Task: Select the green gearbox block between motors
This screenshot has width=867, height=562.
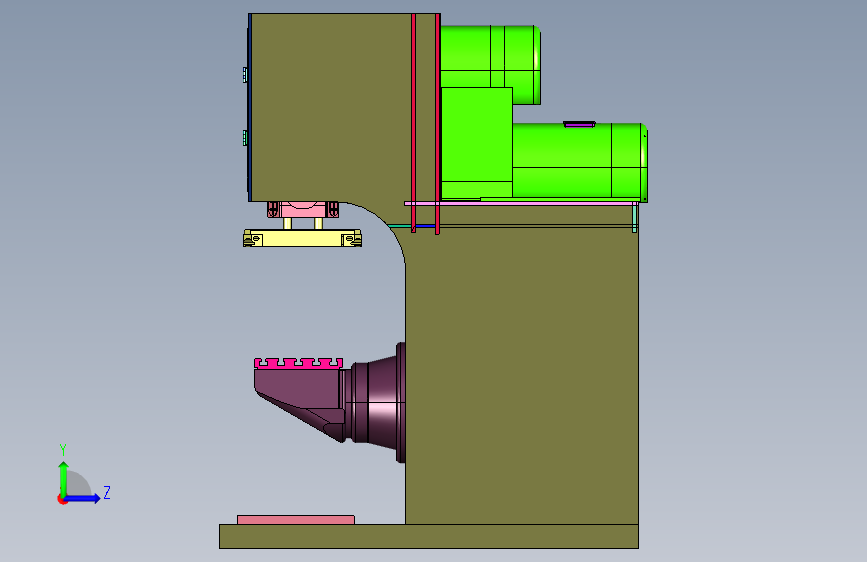Action: click(476, 143)
